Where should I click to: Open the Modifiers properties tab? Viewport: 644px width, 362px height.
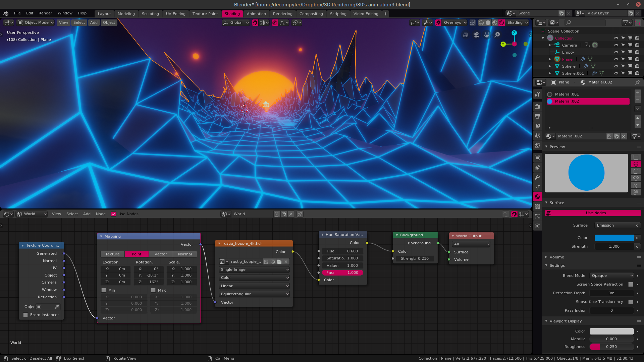coord(537,177)
